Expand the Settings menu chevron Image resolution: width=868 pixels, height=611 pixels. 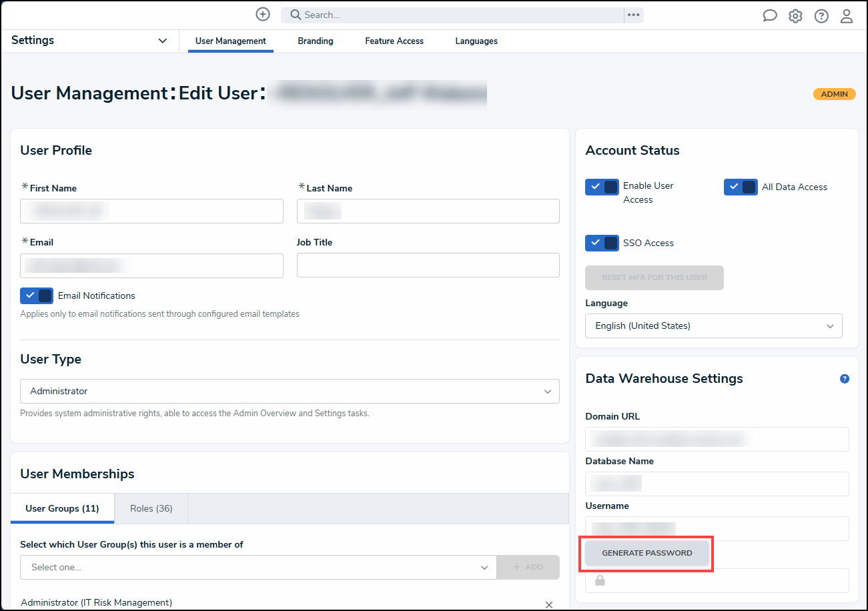(x=163, y=41)
